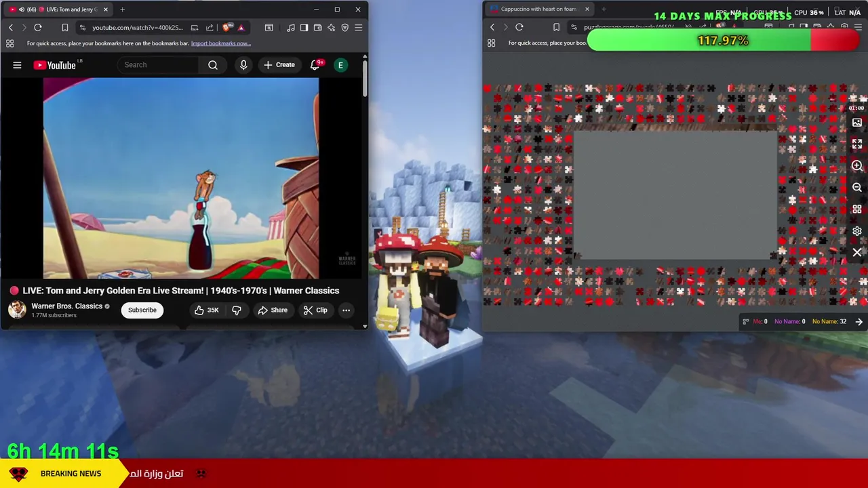Close the puzzle side toolbar
Image resolution: width=868 pixels, height=488 pixels.
pos(857,253)
